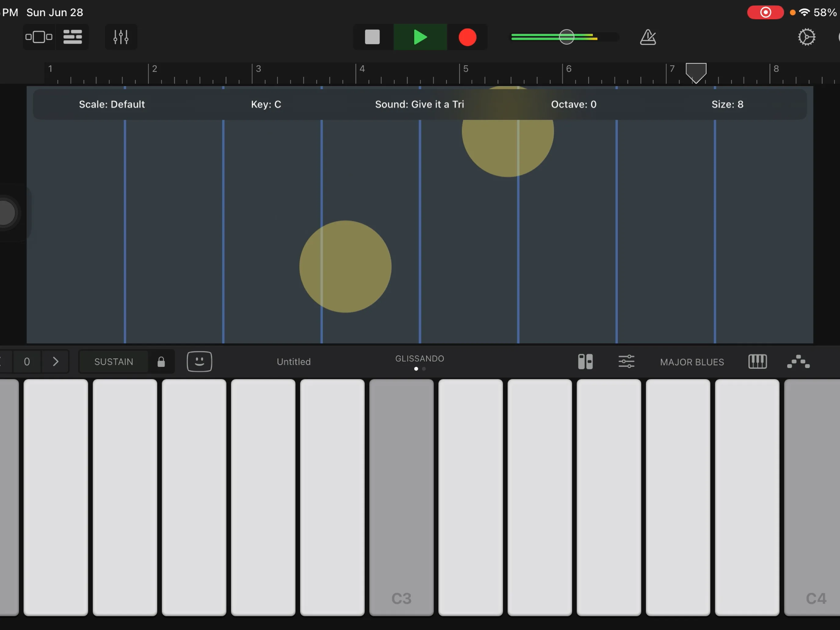Switch to Tracks view icon
Screen dimensions: 840x630
pyautogui.click(x=73, y=37)
